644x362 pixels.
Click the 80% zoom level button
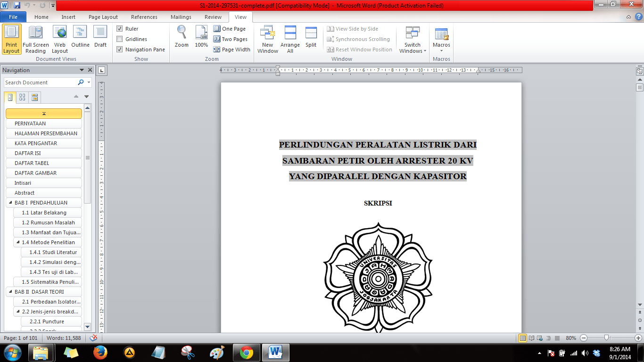pos(571,338)
